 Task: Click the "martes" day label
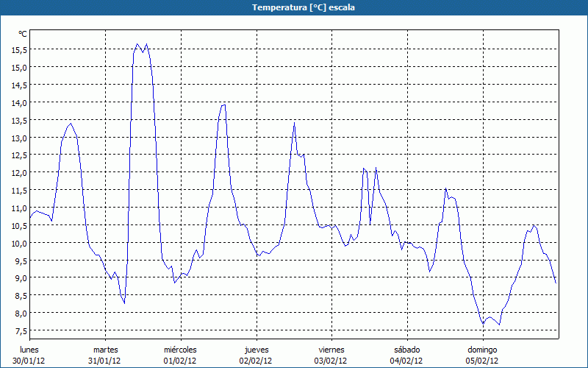pyautogui.click(x=105, y=350)
